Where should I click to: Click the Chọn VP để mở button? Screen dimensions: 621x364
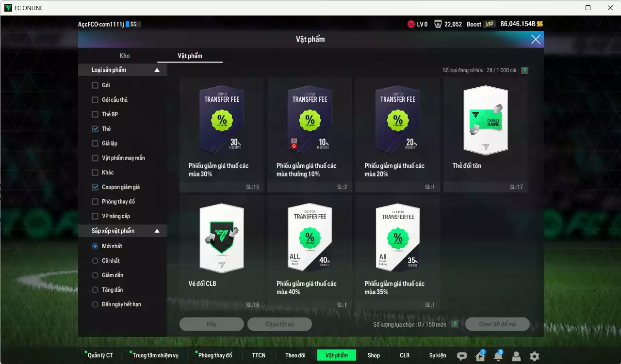(497, 324)
